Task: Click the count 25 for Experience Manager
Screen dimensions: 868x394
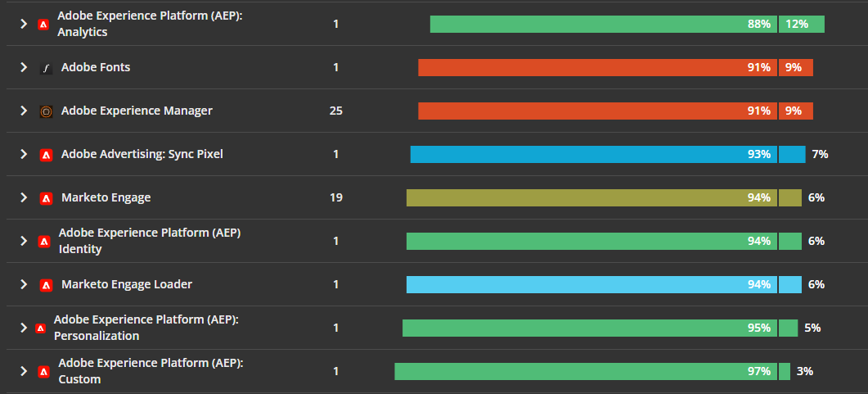Action: coord(336,111)
